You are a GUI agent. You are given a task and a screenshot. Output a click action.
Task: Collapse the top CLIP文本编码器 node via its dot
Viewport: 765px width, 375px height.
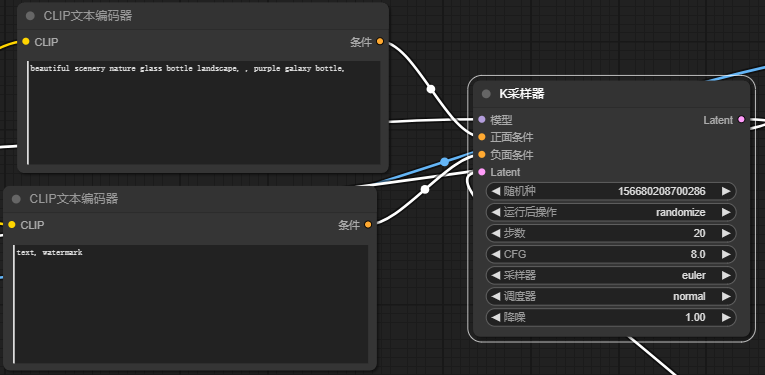tap(30, 16)
